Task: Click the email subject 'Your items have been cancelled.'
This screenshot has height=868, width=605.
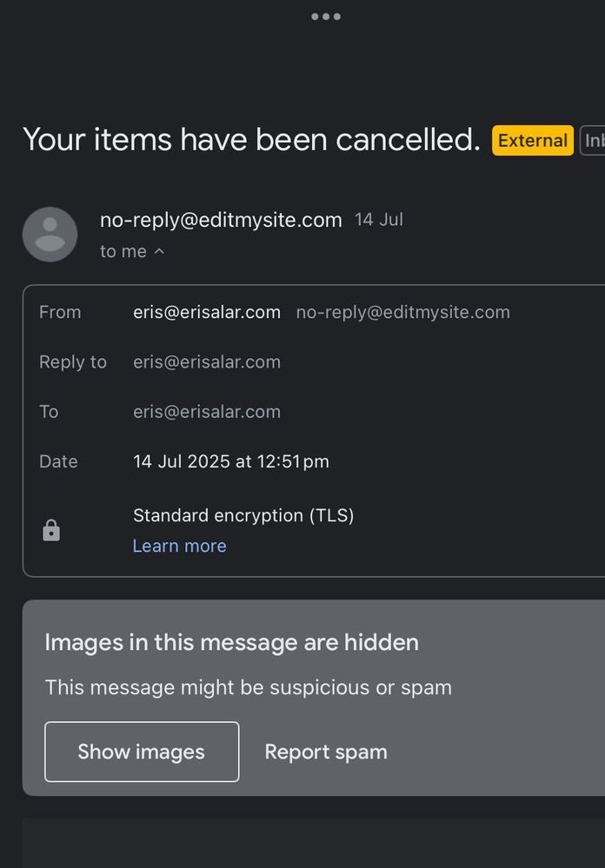Action: 251,139
